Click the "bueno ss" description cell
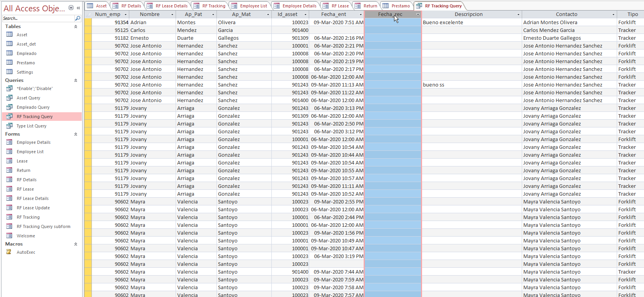 (472, 85)
